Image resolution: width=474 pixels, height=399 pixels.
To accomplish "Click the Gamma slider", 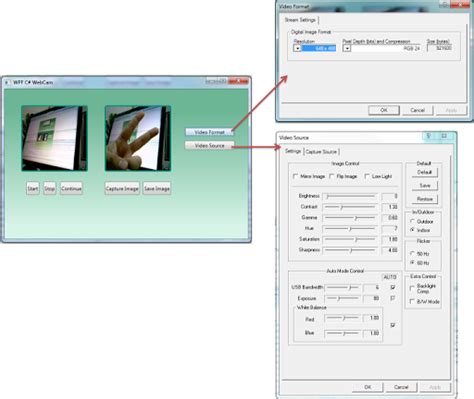I will (350, 218).
